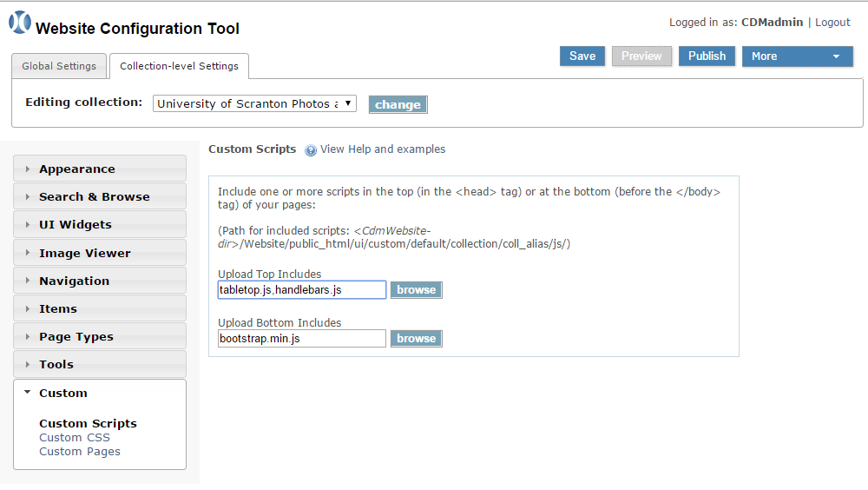The image size is (868, 490).
Task: Click the Preview button
Action: (x=641, y=56)
